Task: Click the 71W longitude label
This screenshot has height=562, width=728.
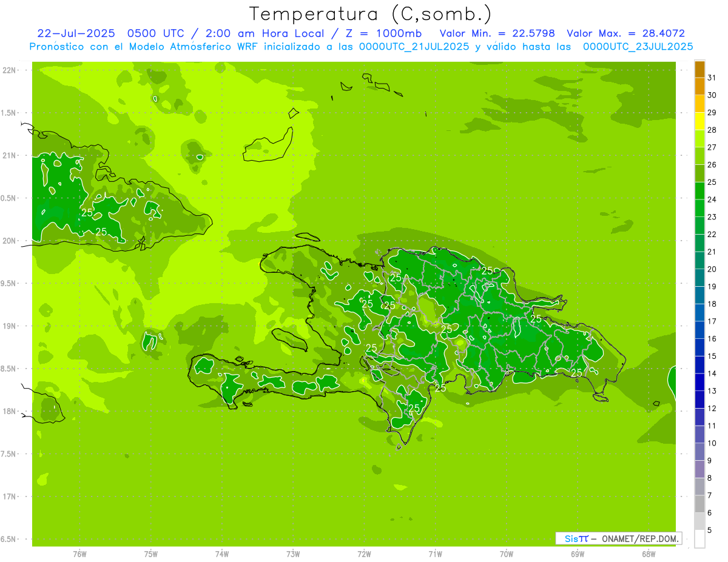Action: 435,554
